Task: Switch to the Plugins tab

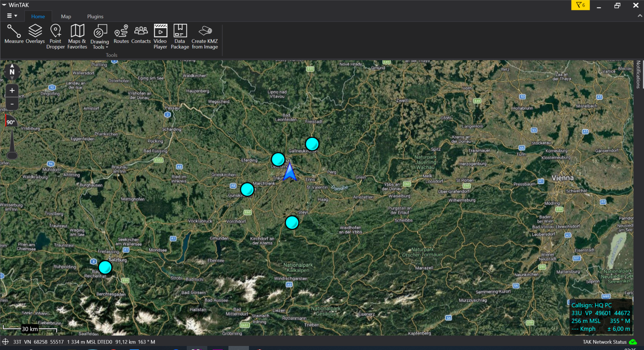Action: click(x=95, y=16)
